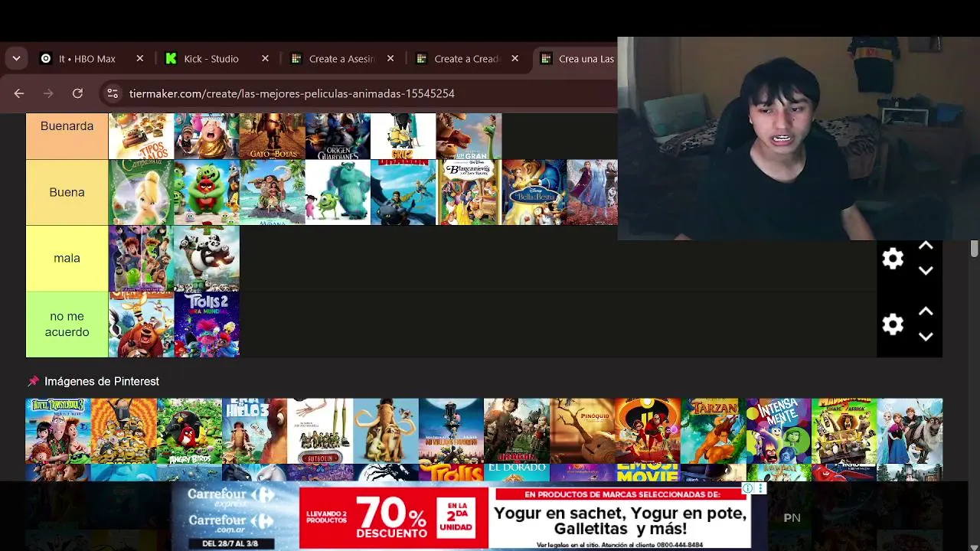The height and width of the screenshot is (551, 980).
Task: Select the Kung Fu Panda poster
Action: 207,258
